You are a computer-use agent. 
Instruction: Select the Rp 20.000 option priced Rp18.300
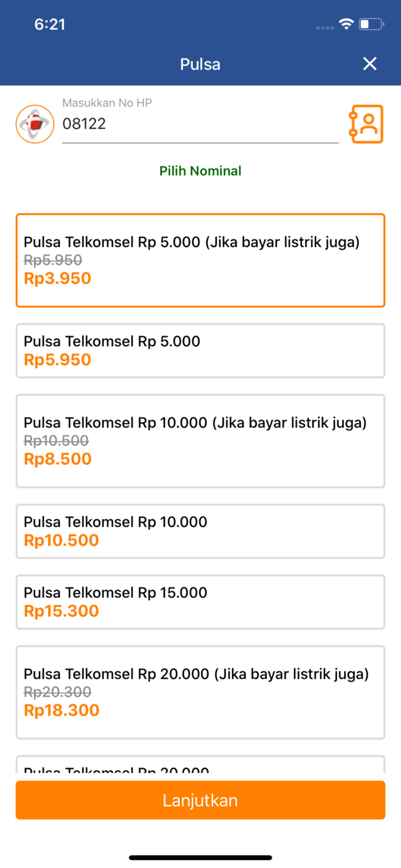coord(200,692)
